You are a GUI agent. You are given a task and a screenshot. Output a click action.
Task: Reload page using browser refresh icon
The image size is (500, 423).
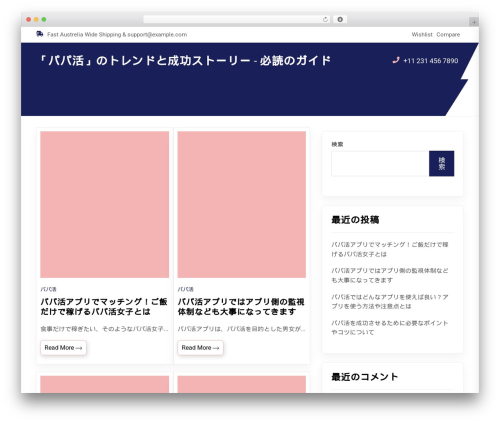coord(325,19)
